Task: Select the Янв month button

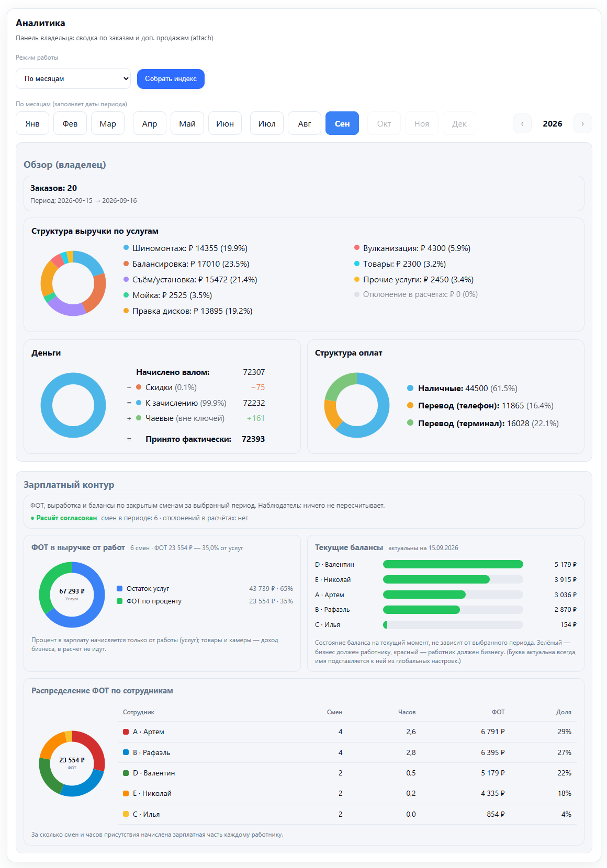Action: pyautogui.click(x=32, y=123)
